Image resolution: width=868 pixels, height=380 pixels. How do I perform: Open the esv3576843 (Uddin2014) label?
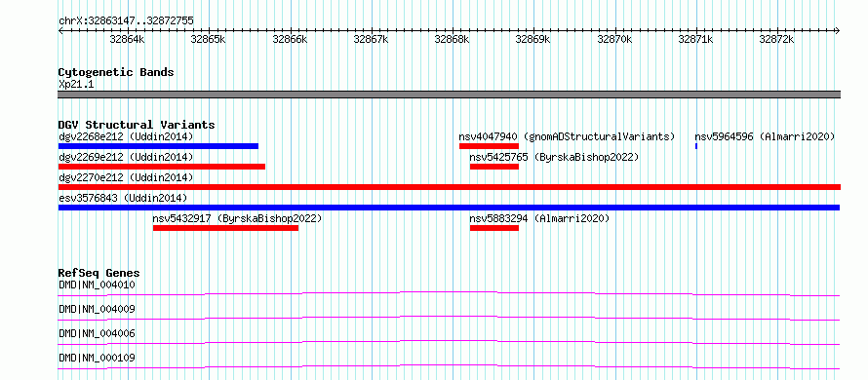click(123, 198)
